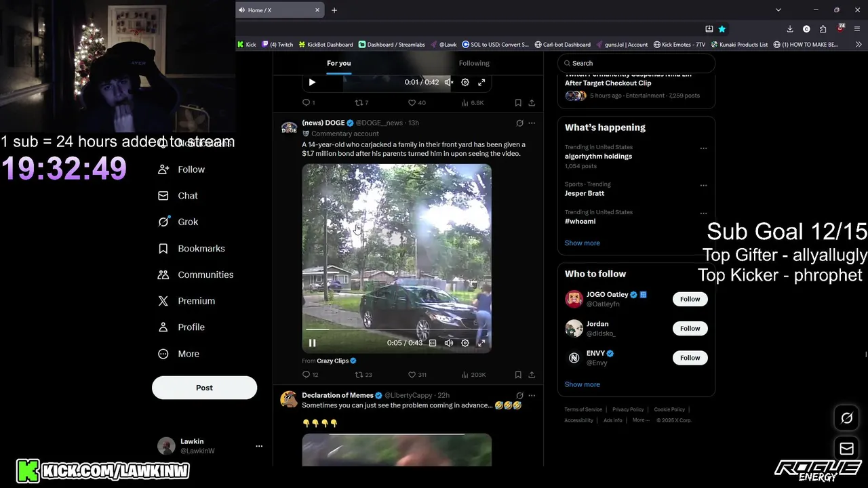Open more options on DOGE post

click(x=532, y=123)
